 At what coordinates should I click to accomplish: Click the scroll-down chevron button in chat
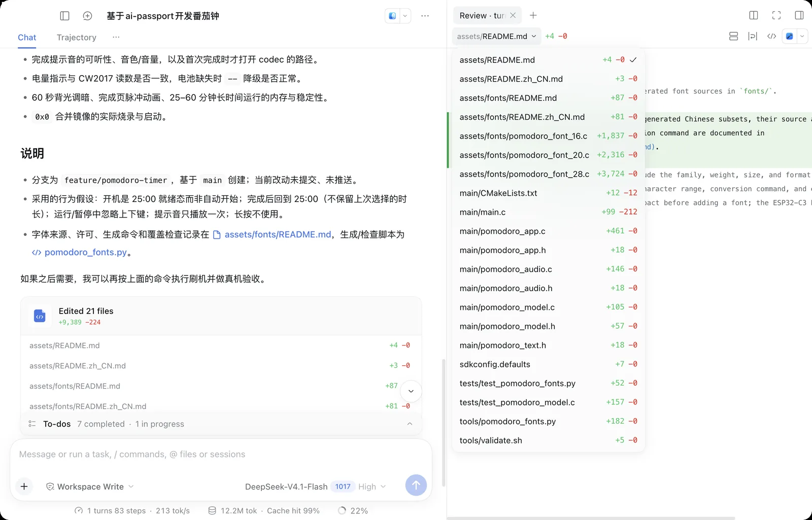[x=411, y=391]
